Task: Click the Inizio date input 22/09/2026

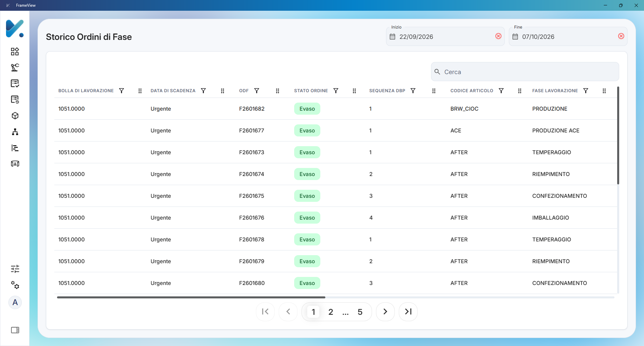Action: pyautogui.click(x=445, y=37)
